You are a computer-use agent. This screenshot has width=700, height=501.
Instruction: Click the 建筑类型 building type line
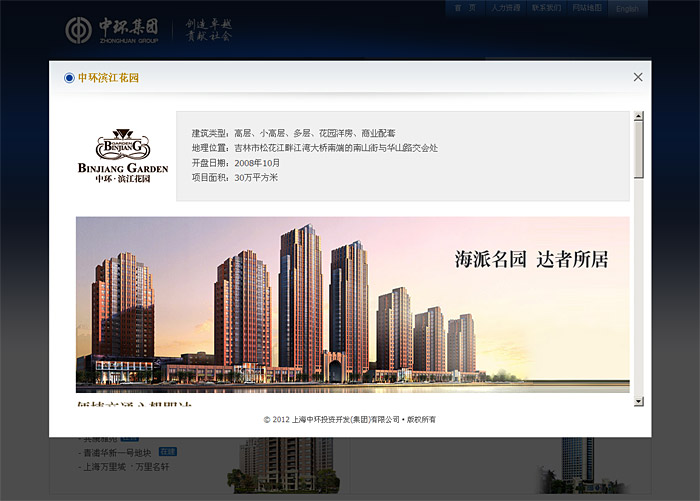(x=293, y=133)
